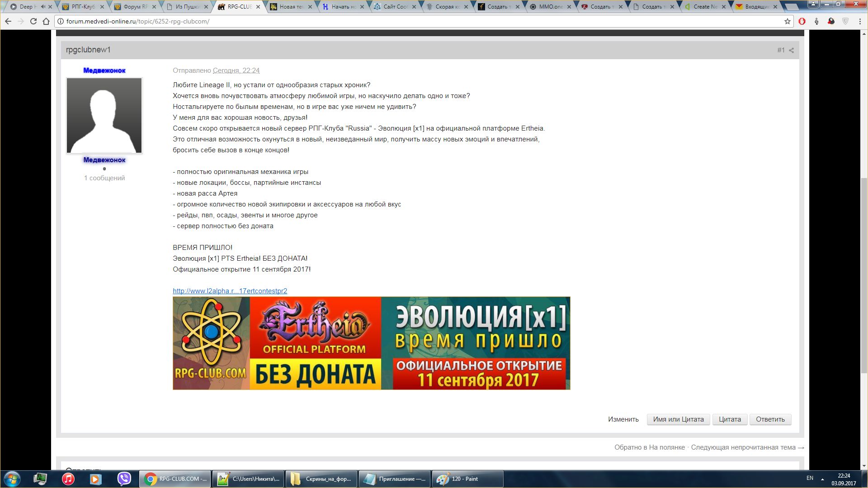Viewport: 868px width, 488px height.
Task: Open the browser home page
Action: (46, 21)
